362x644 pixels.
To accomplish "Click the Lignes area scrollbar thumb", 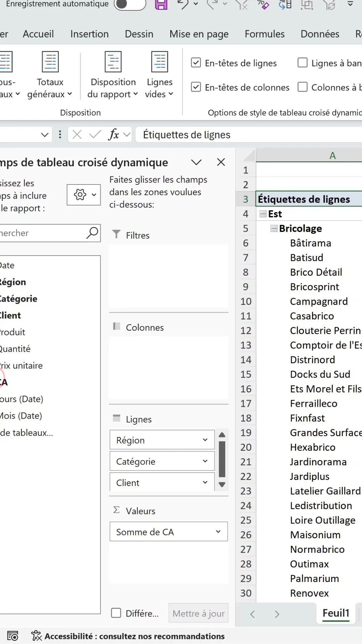I will (222, 459).
